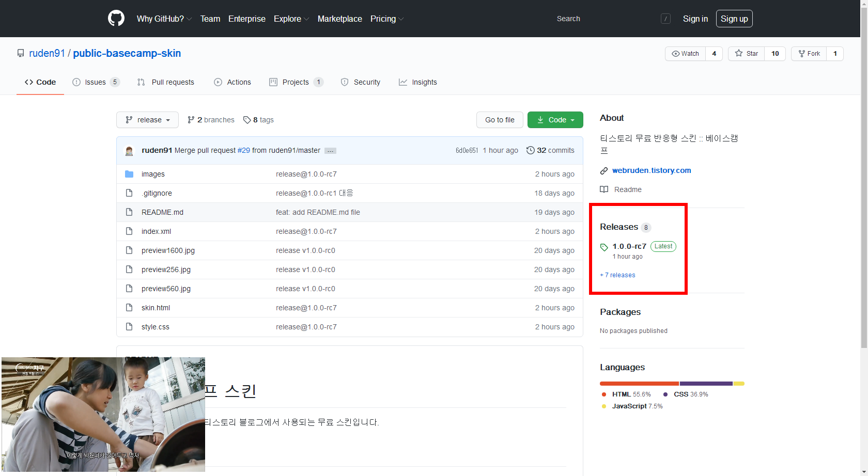Viewport: 868px width, 476px height.
Task: Click the commit history clock icon
Action: click(x=530, y=150)
